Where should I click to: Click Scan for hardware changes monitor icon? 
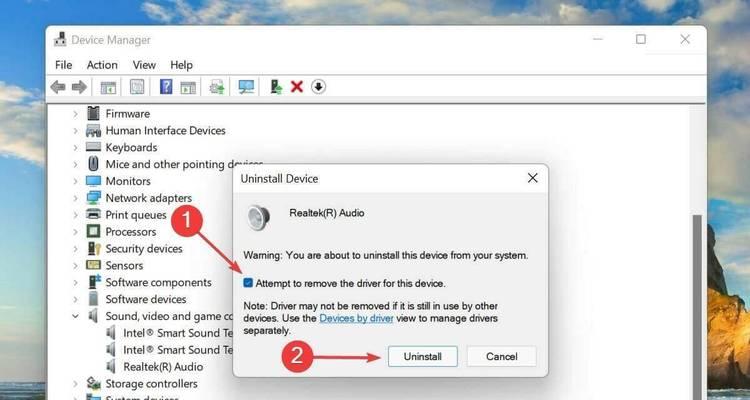coord(246,87)
